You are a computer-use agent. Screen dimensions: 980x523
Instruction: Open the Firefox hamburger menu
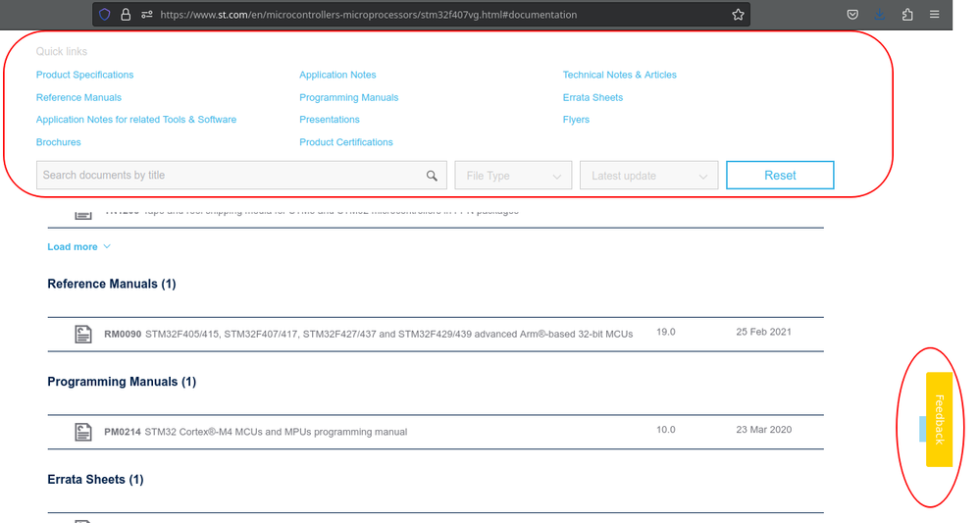[x=934, y=15]
